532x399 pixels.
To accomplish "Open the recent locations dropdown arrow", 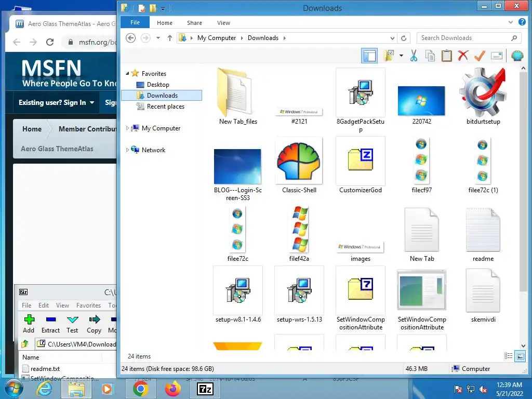I will pyautogui.click(x=158, y=38).
